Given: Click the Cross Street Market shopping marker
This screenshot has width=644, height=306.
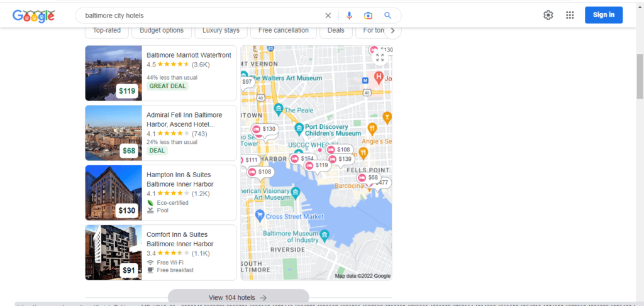Looking at the screenshot, I should click(259, 216).
